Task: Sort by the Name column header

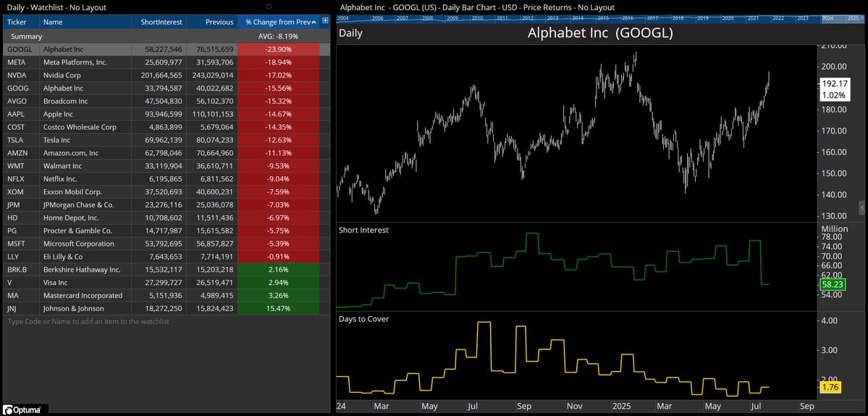Action: [85, 22]
